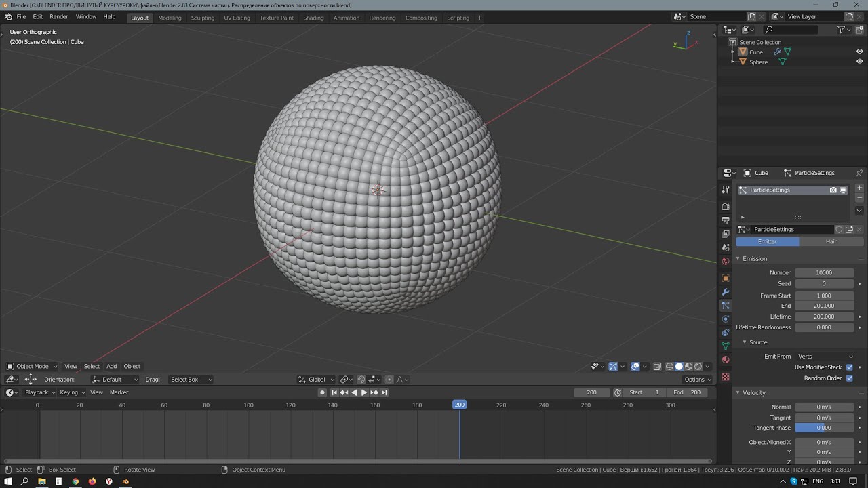Toggle Use Modifier Stack checkbox
868x488 pixels.
click(849, 367)
